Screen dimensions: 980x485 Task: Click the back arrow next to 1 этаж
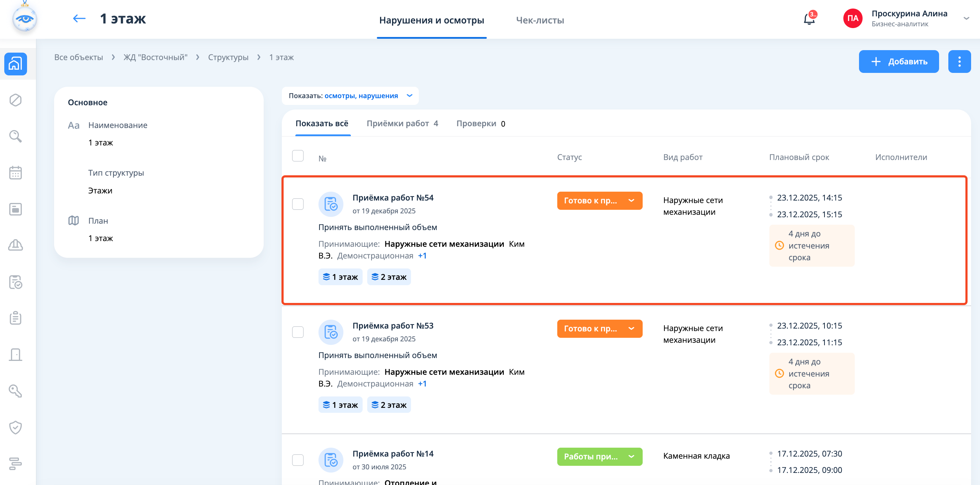79,18
